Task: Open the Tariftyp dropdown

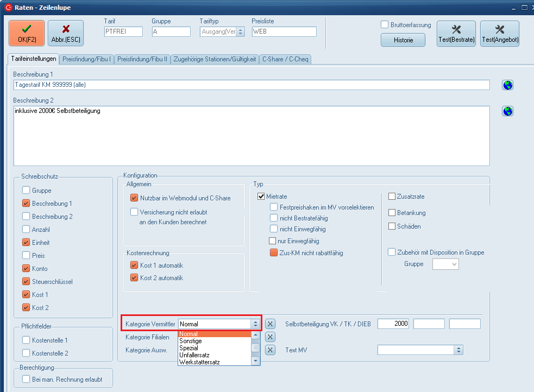Action: click(x=240, y=32)
